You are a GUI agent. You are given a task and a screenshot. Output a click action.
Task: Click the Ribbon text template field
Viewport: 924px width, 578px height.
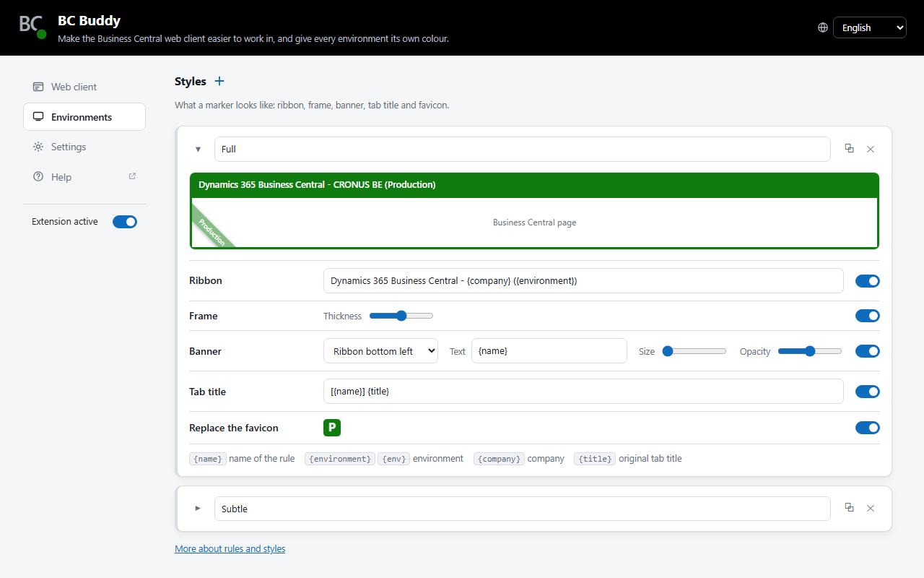coord(583,281)
